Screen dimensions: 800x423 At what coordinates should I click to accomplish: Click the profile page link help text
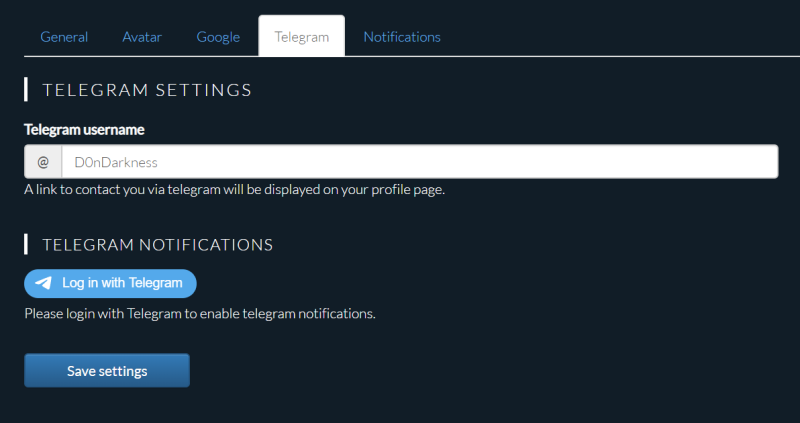[x=235, y=190]
